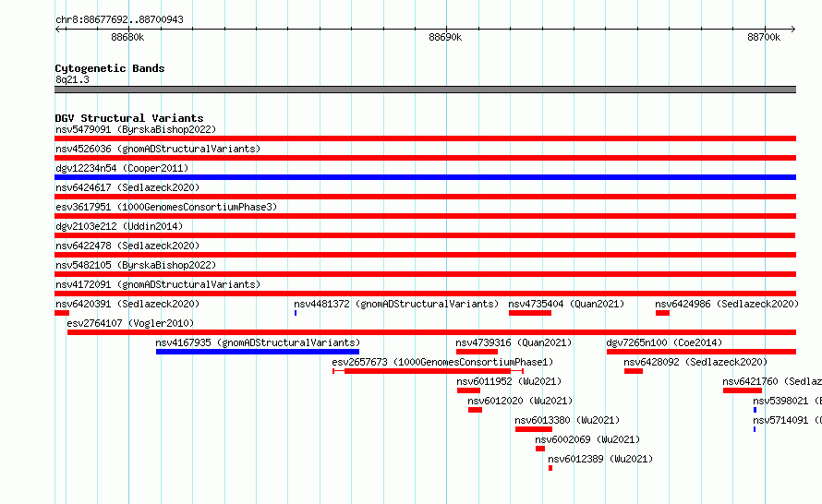This screenshot has height=504, width=822.
Task: Select the nsv6428092 (Sedlazeck2020) red bar
Action: click(x=634, y=371)
